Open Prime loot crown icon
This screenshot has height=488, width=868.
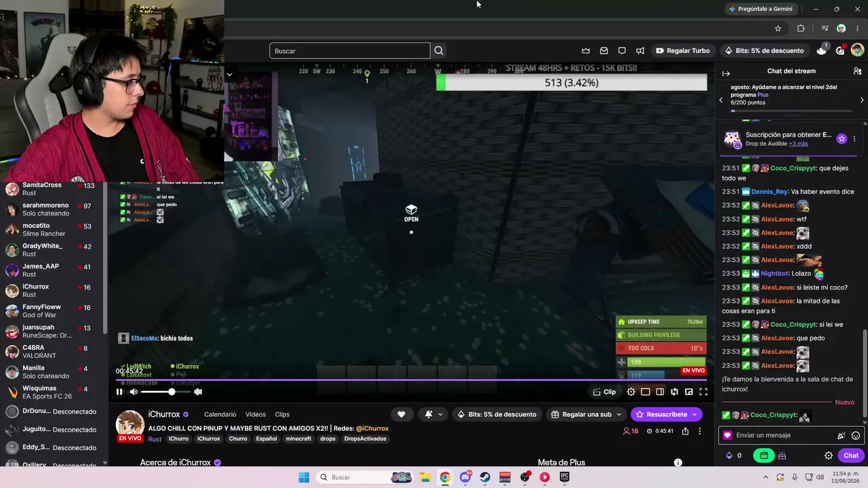tap(586, 51)
